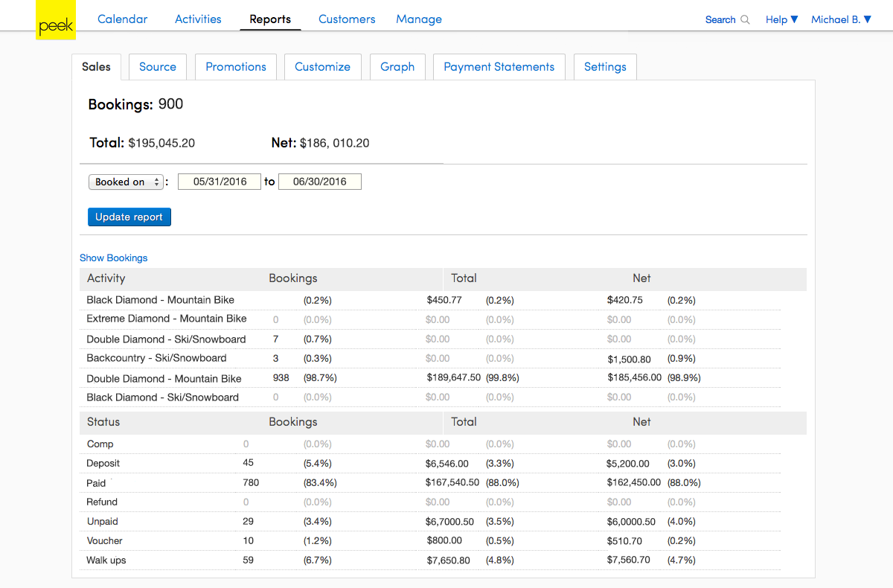Click the $7,650.80 Walk ups total
Viewport: 893px width, 588px height.
point(448,560)
